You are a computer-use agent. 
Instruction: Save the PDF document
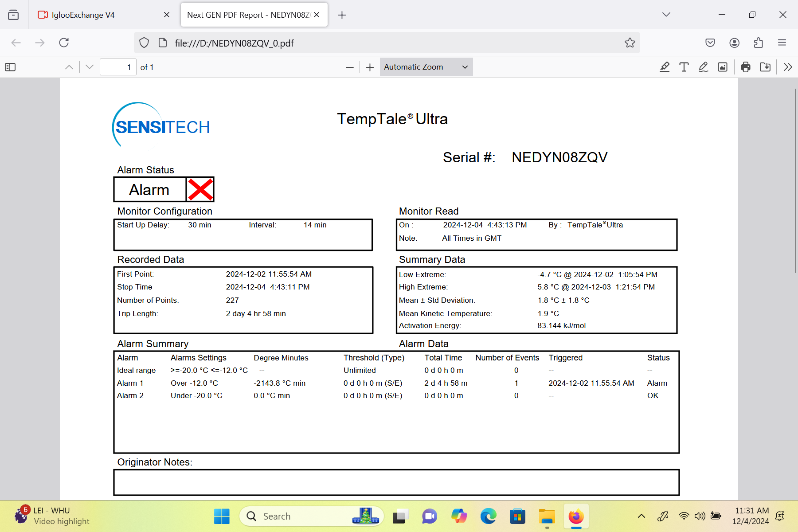pyautogui.click(x=765, y=67)
